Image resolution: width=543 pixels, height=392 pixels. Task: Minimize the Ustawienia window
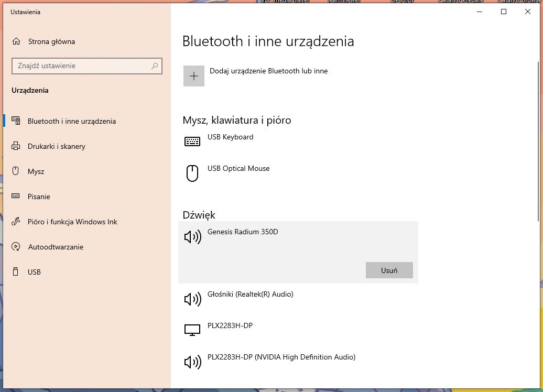tap(480, 12)
